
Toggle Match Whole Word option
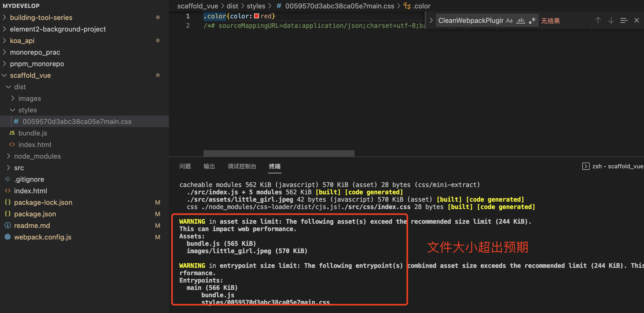pos(520,20)
